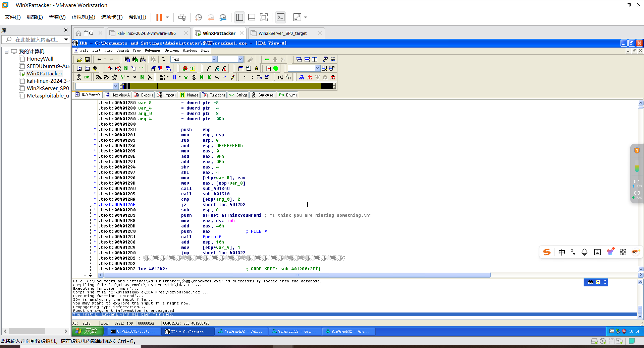Expand the back arrow history dropdown
Screen dimensions: 644x348
click(x=105, y=59)
